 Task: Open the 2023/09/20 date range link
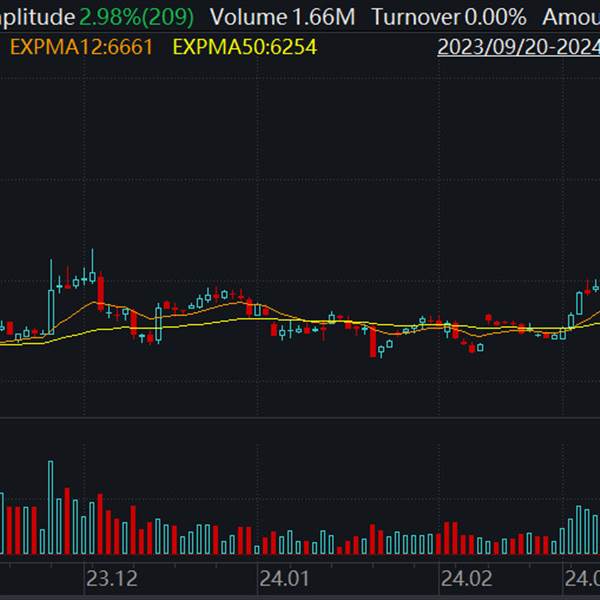click(x=518, y=47)
